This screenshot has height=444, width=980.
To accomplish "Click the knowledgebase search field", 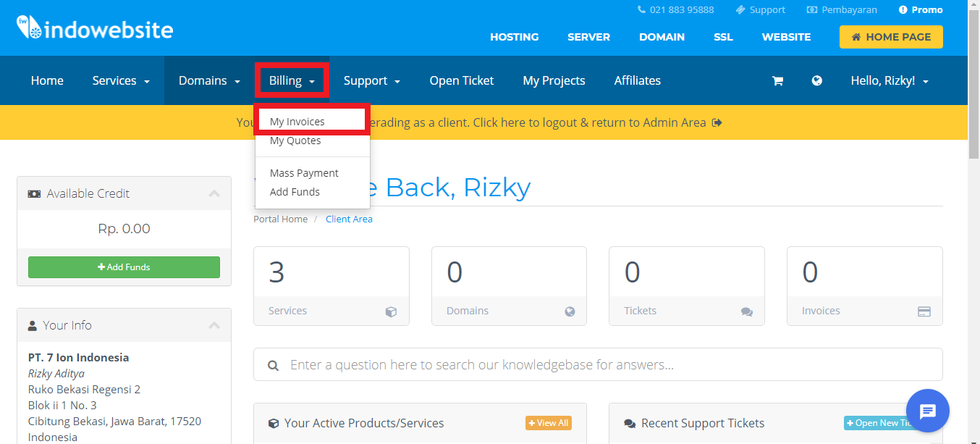I will pos(597,364).
